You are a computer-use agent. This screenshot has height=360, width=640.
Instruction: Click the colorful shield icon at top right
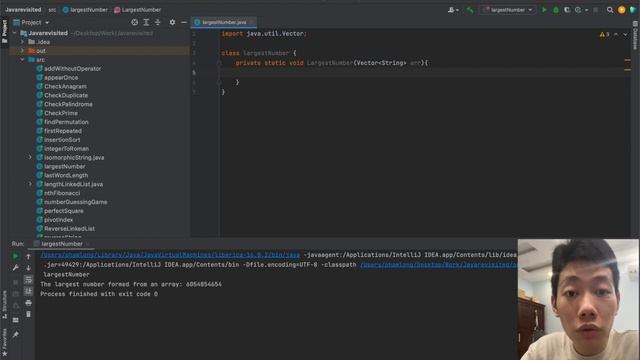pos(633,10)
